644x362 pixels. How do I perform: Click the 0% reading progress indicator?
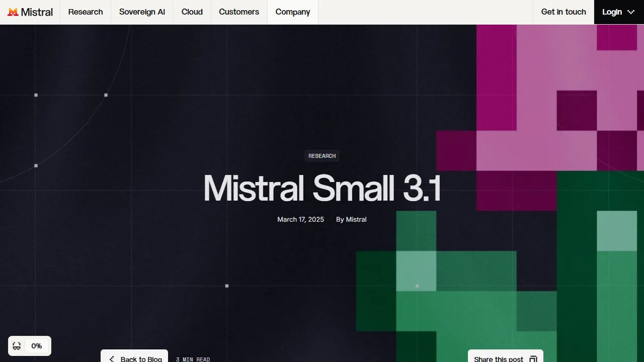pos(37,346)
